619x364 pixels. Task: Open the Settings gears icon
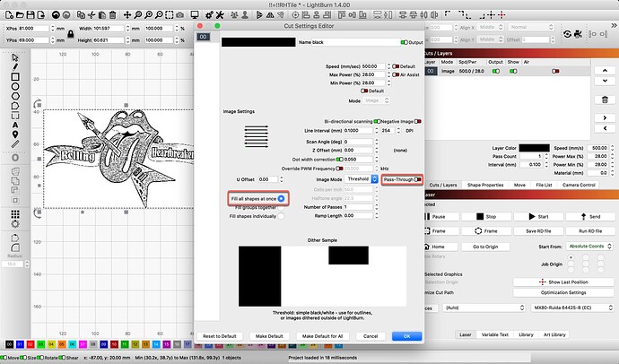pos(209,15)
